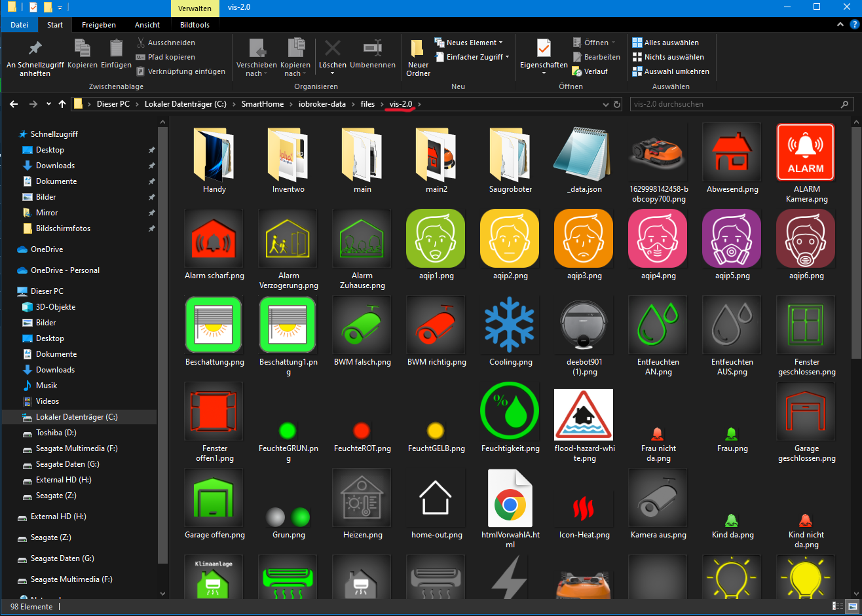Click the Verwalten contextual tab
862x616 pixels.
[194, 8]
